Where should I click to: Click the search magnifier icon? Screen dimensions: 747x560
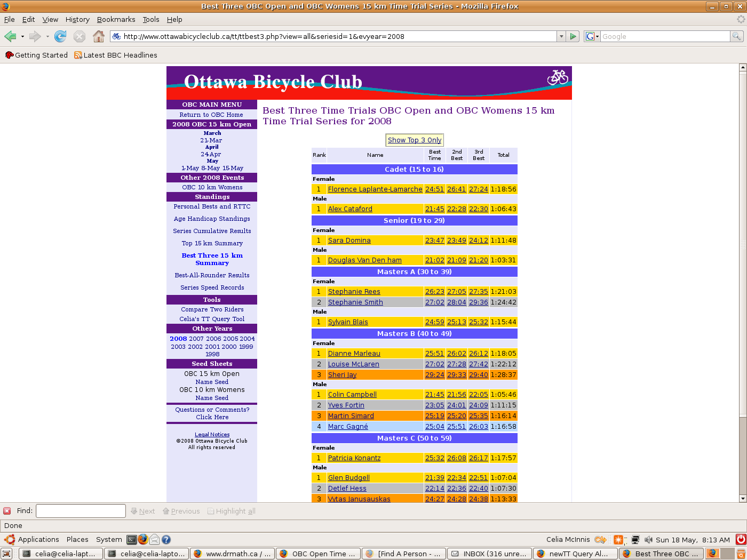736,36
